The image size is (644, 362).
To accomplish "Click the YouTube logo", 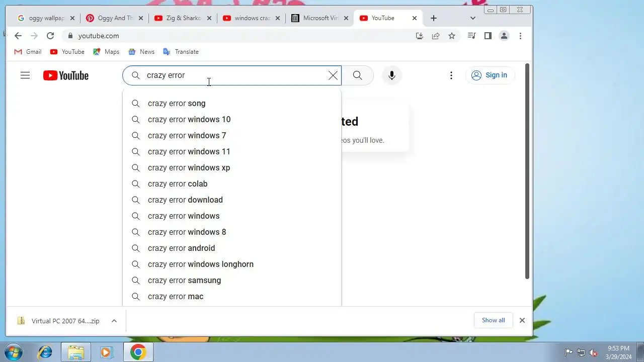I will click(x=66, y=75).
